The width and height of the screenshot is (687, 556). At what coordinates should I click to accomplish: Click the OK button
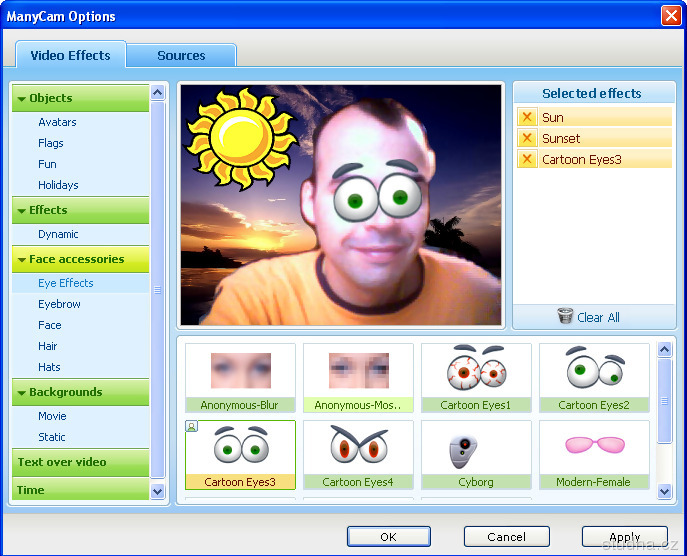coord(389,537)
